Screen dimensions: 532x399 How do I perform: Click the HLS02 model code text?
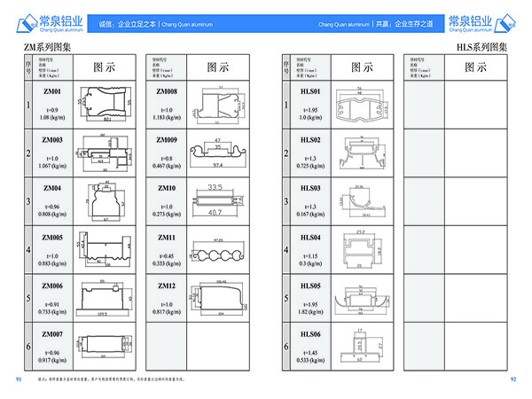[x=310, y=140]
